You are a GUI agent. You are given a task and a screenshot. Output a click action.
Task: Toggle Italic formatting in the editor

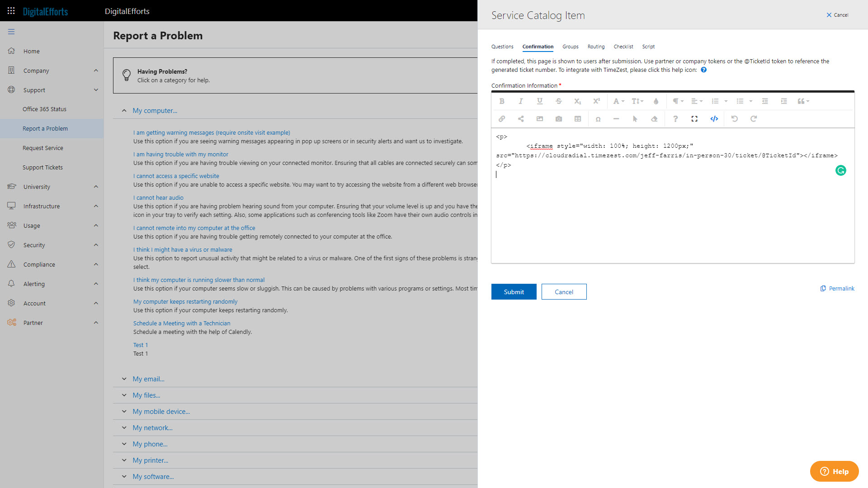520,101
